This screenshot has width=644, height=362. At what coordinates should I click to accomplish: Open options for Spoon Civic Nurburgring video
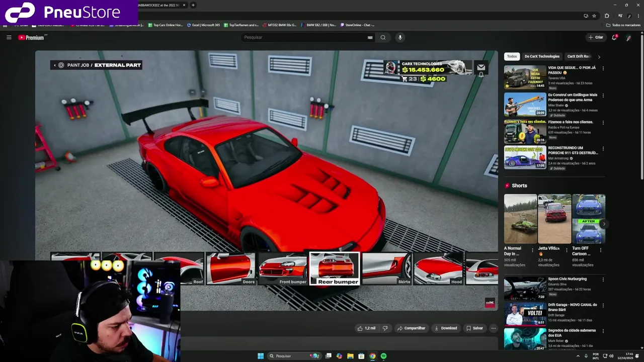click(x=603, y=280)
